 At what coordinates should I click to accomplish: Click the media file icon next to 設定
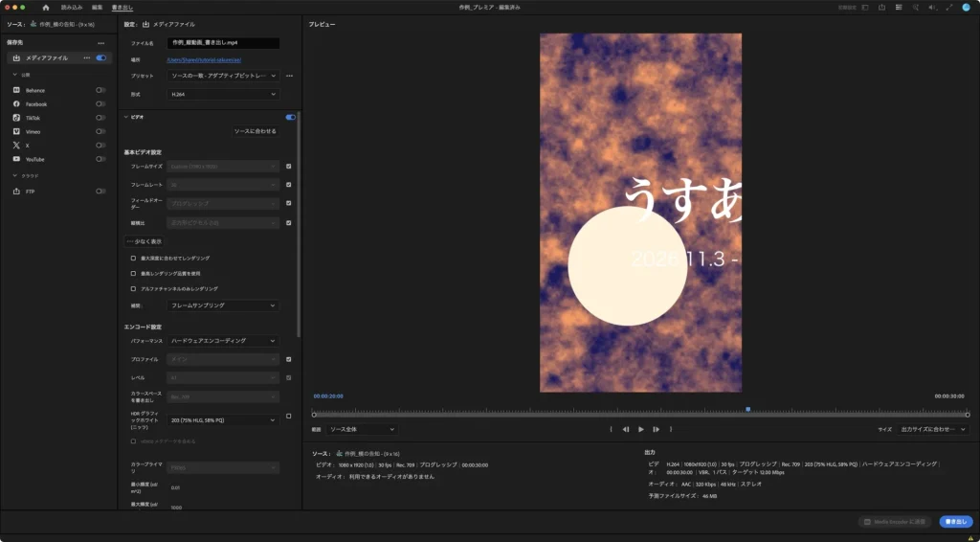point(145,24)
